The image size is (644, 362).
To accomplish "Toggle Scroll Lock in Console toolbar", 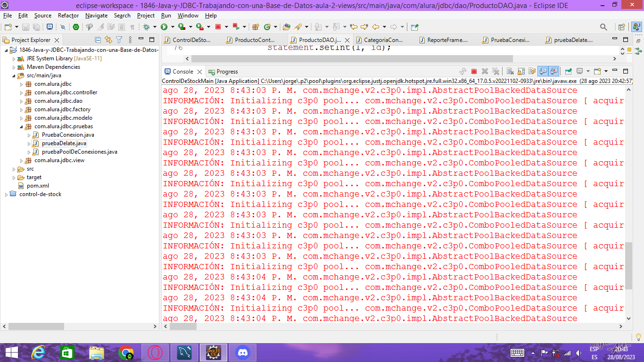I will (x=521, y=72).
